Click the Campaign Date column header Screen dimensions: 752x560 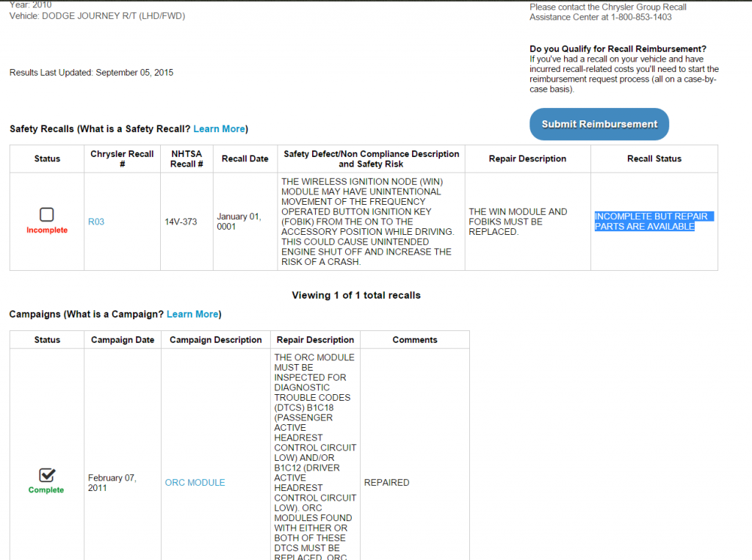[x=123, y=340]
